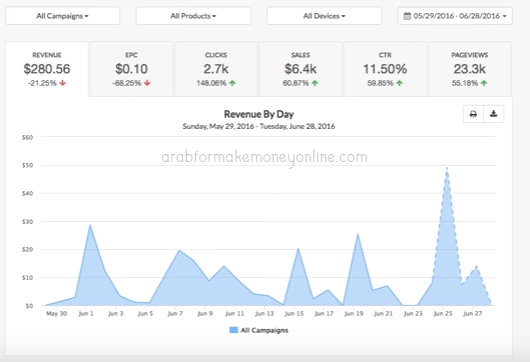
Task: Click the All Campaigns legend label
Action: 264,330
